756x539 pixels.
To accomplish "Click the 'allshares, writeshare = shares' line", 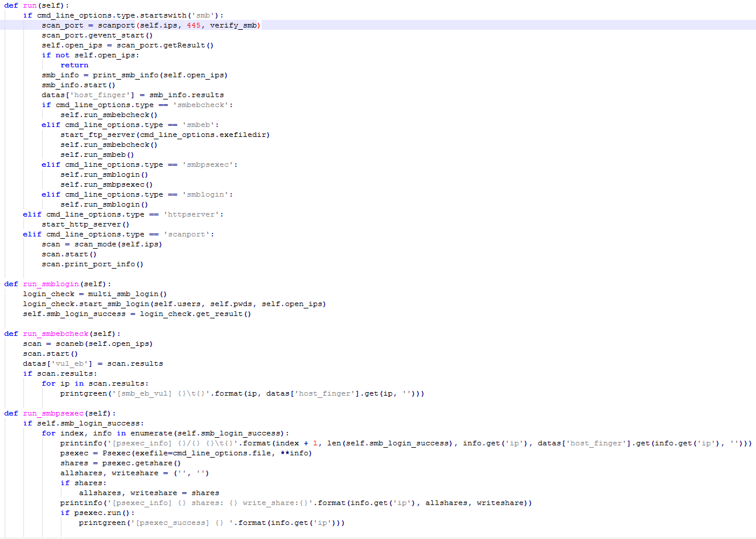I will [149, 493].
